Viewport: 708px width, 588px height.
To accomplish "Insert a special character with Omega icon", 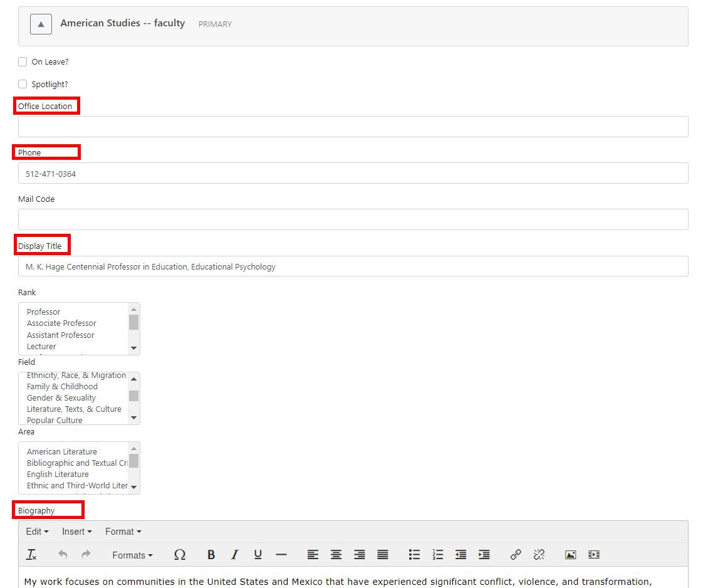I will click(x=180, y=555).
